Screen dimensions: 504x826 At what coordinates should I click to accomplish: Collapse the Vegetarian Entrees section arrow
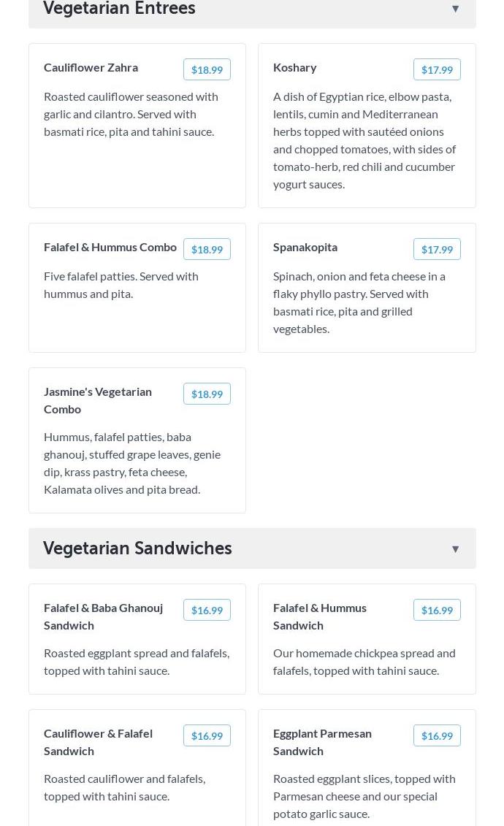pyautogui.click(x=455, y=9)
